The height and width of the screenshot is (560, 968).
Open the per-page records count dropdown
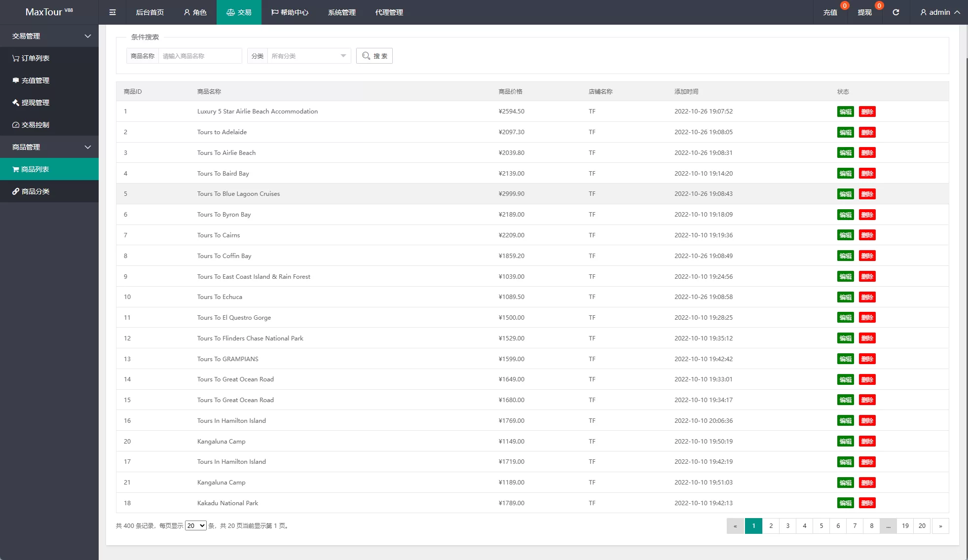click(195, 525)
